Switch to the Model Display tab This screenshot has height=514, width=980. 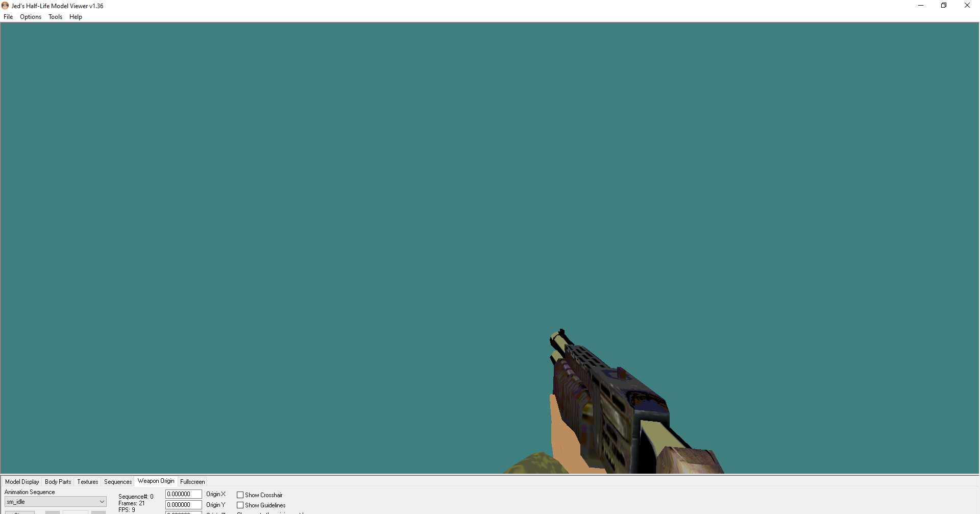[22, 482]
